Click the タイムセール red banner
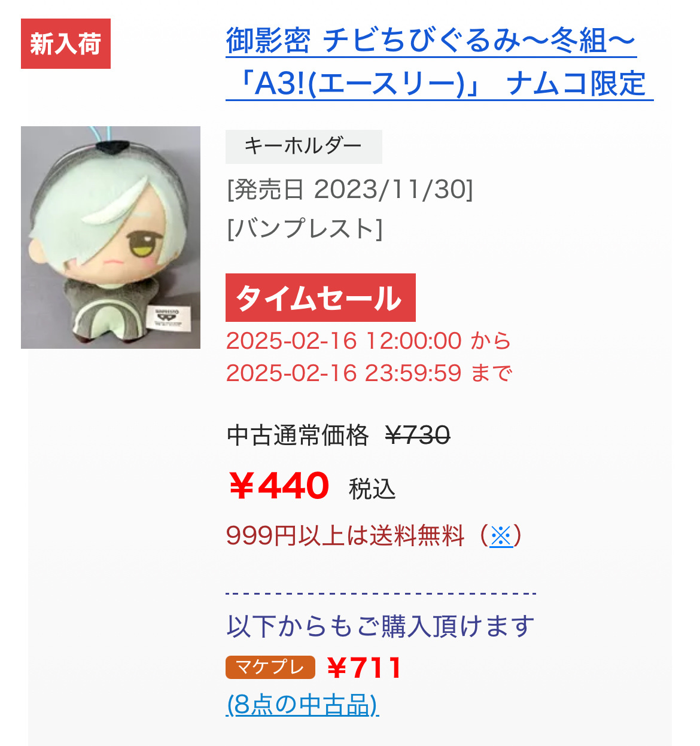The height and width of the screenshot is (746, 700). point(320,298)
